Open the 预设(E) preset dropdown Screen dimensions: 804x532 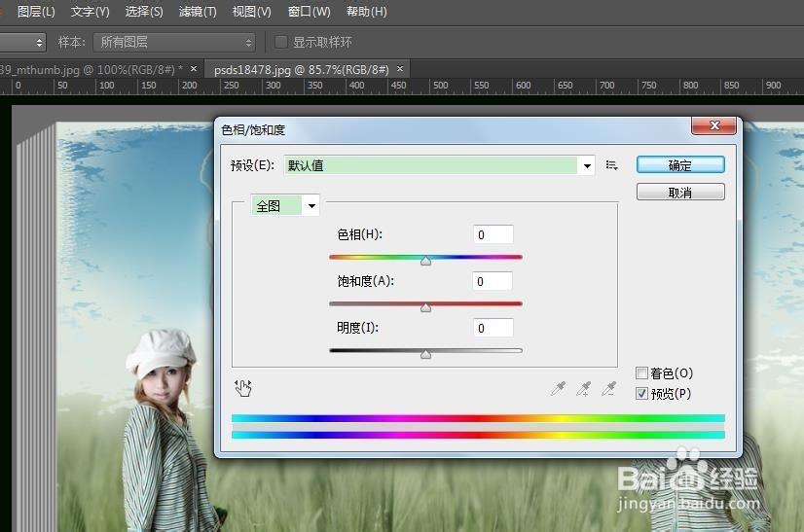[439, 165]
